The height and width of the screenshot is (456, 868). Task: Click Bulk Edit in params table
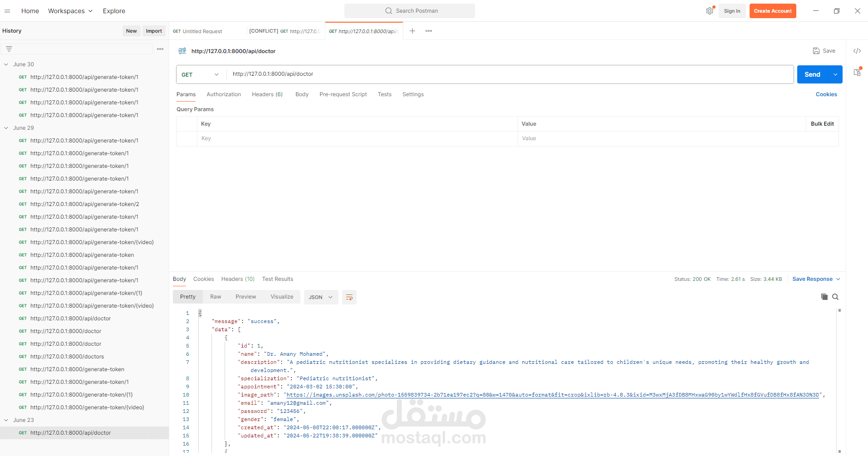[822, 124]
